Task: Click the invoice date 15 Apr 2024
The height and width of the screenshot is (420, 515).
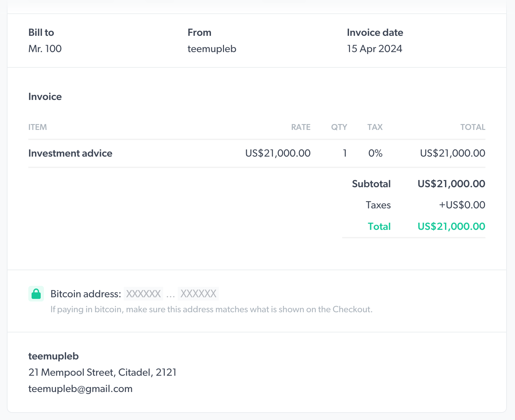Action: [x=374, y=49]
